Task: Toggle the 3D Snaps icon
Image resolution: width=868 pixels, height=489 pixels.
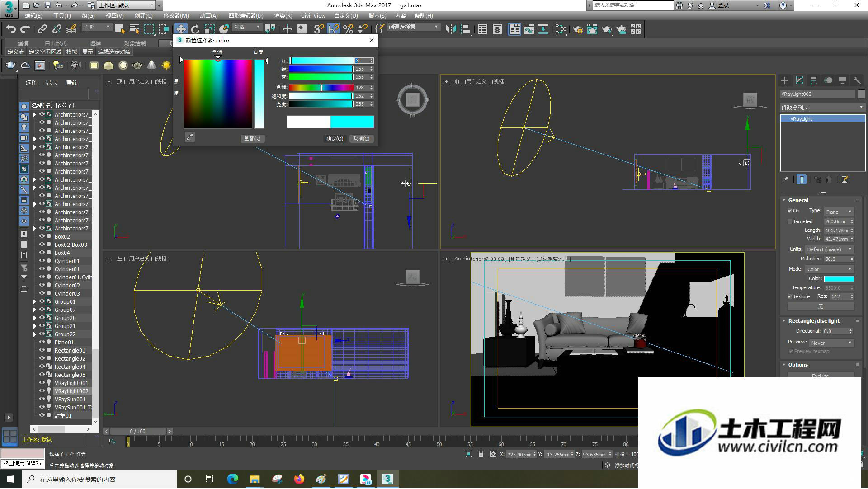Action: click(x=319, y=29)
